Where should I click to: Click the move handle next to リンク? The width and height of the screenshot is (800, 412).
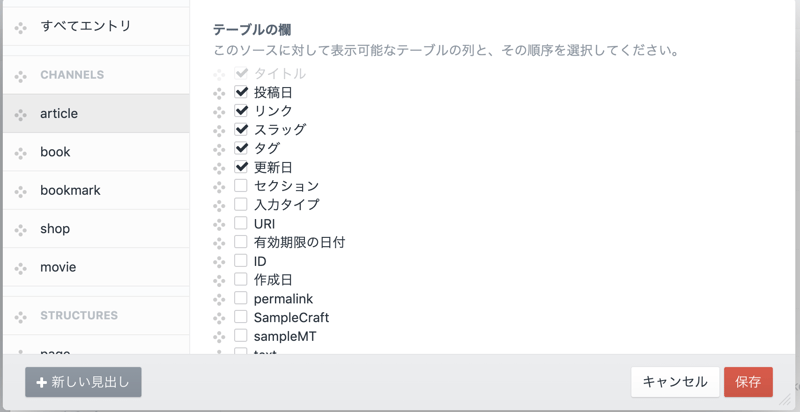click(220, 112)
